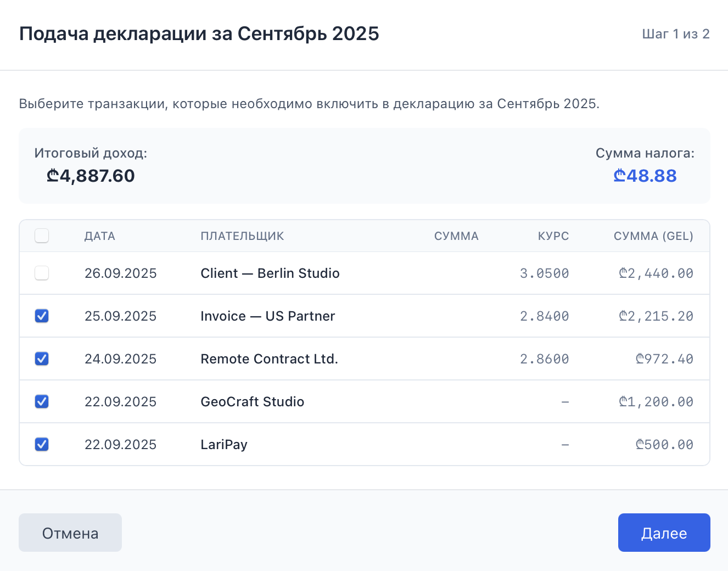Sort the table by ПЛАТЕЛЬЩИК column
728x571 pixels.
[242, 236]
